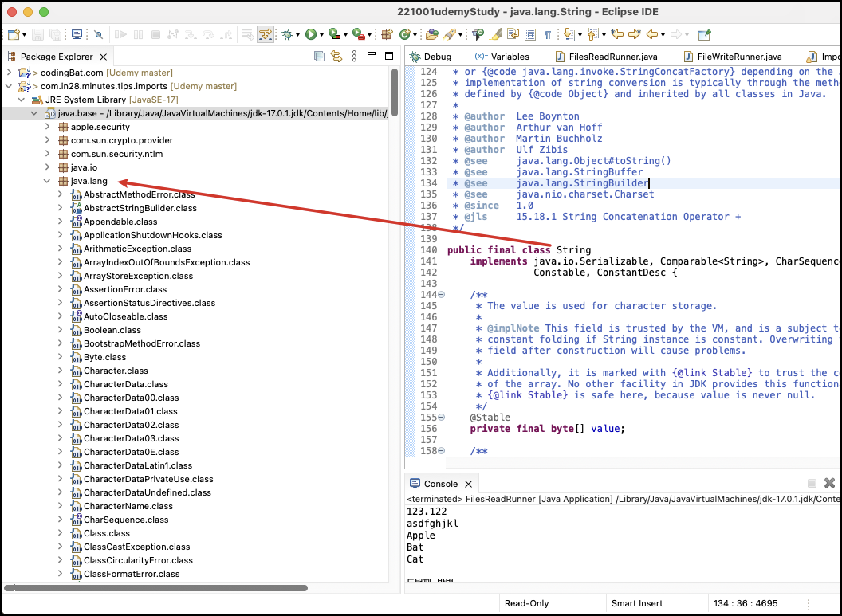
Task: Click cursor position 134 : 36 : 4695
Action: [x=746, y=603]
